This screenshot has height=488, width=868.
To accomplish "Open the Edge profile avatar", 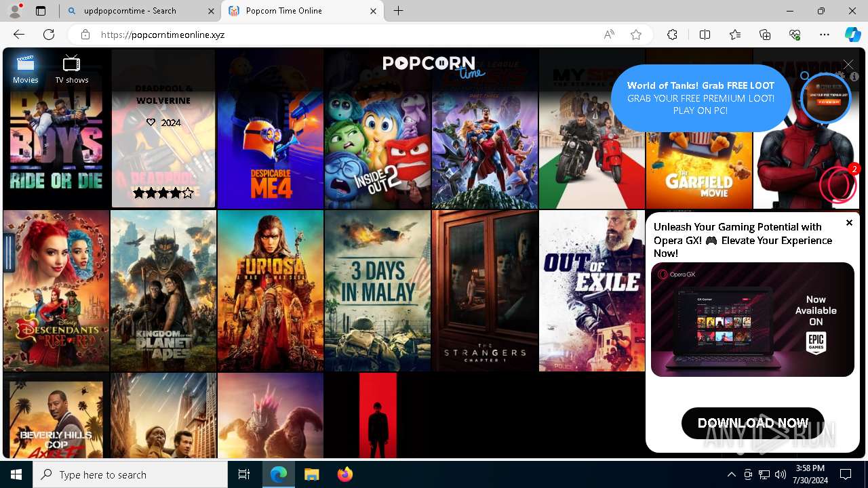I will pyautogui.click(x=14, y=11).
